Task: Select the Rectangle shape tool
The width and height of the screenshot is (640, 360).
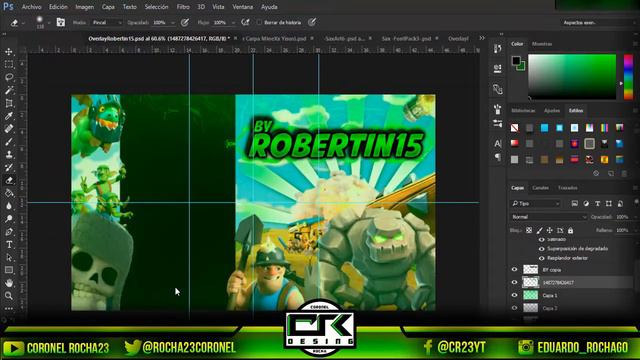Action: click(x=9, y=270)
